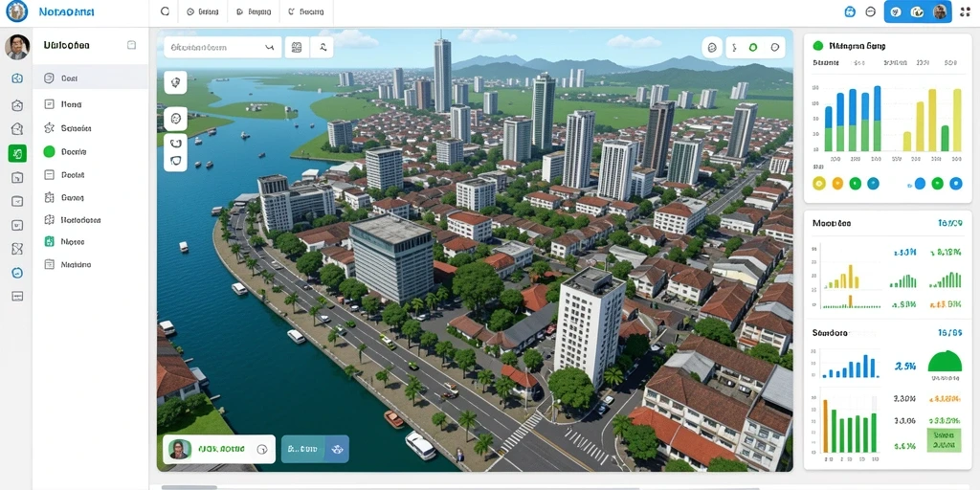The width and height of the screenshot is (980, 490).
Task: Open the blue "18/09" link in middle panel
Action: [x=950, y=223]
